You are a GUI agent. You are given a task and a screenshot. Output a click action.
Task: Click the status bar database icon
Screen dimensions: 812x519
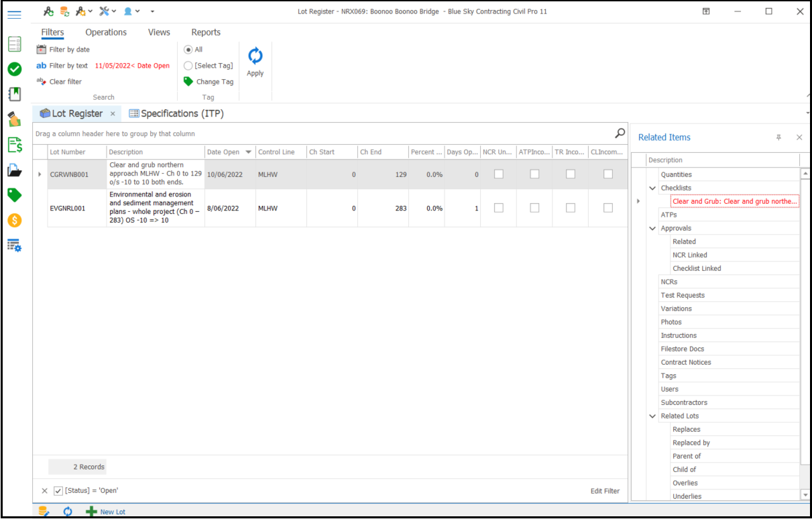[44, 511]
